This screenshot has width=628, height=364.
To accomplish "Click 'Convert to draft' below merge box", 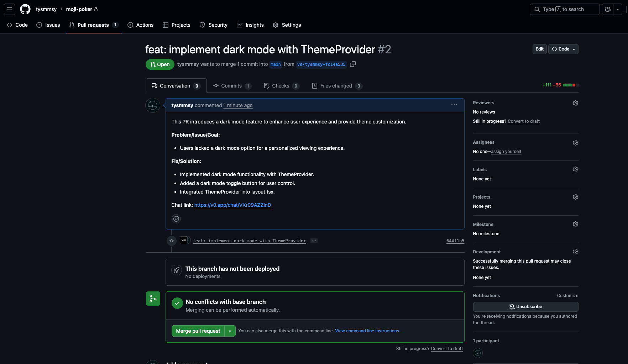I will [447, 349].
